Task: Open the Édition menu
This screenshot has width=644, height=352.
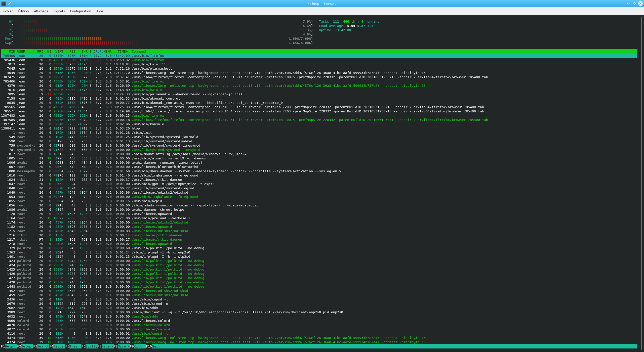Action: click(x=23, y=11)
